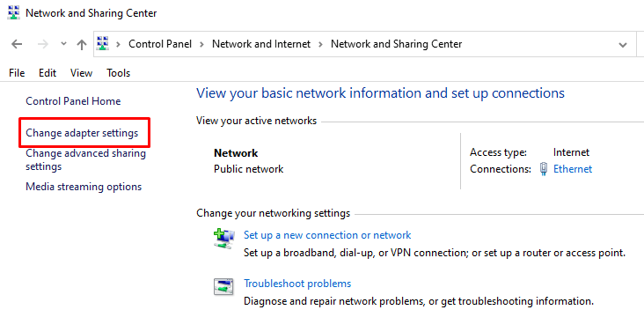
Task: Expand the address bar history dropdown
Action: click(x=623, y=44)
